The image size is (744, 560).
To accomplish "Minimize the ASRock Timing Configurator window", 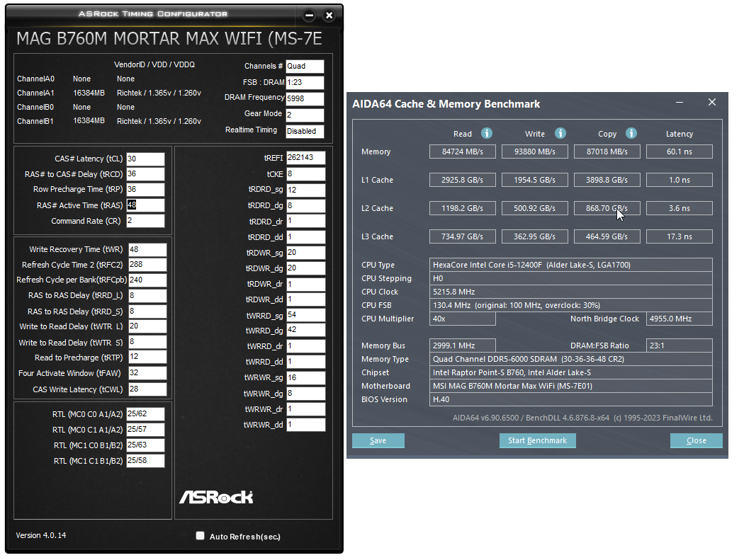I will click(310, 16).
